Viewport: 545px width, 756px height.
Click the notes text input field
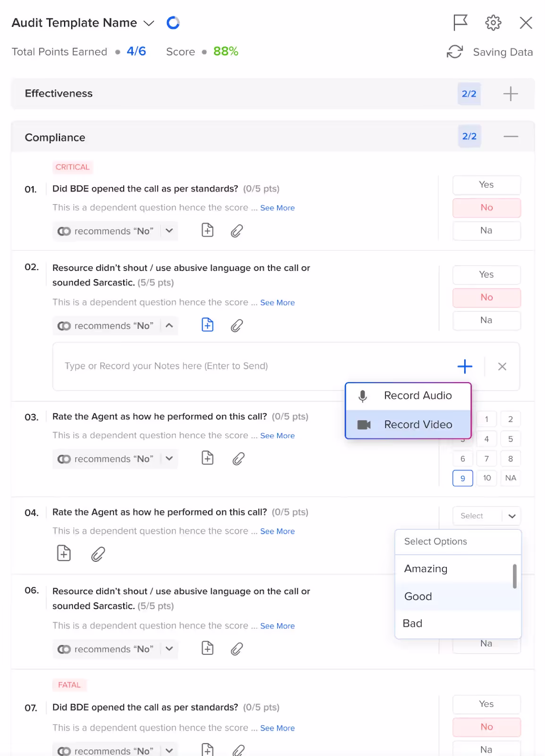pos(255,366)
